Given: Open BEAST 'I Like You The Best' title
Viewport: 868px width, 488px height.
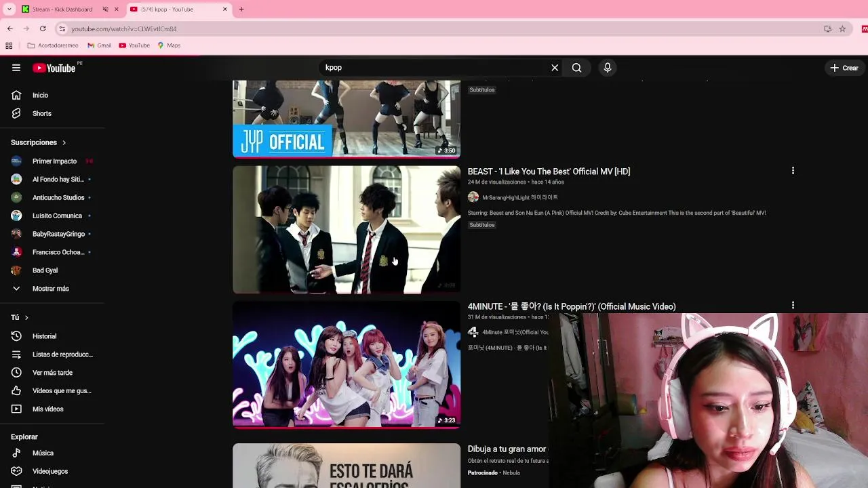Looking at the screenshot, I should (x=549, y=171).
